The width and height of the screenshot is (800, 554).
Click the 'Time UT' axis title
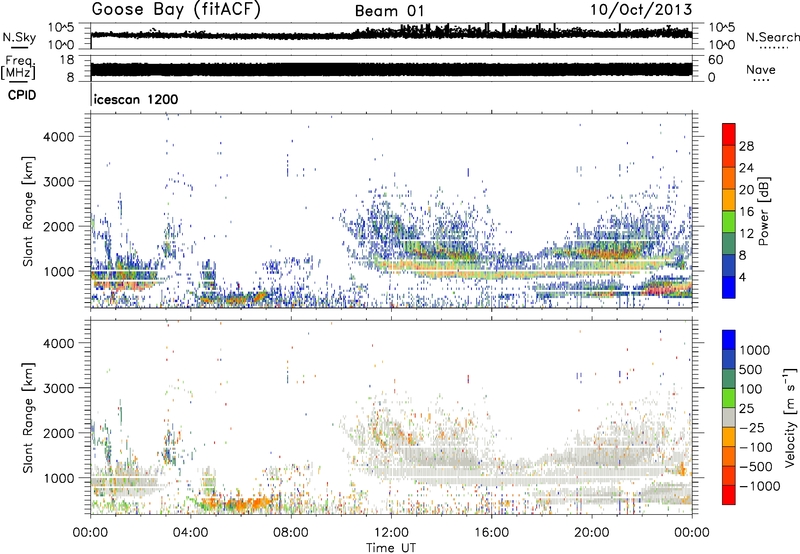click(x=391, y=548)
